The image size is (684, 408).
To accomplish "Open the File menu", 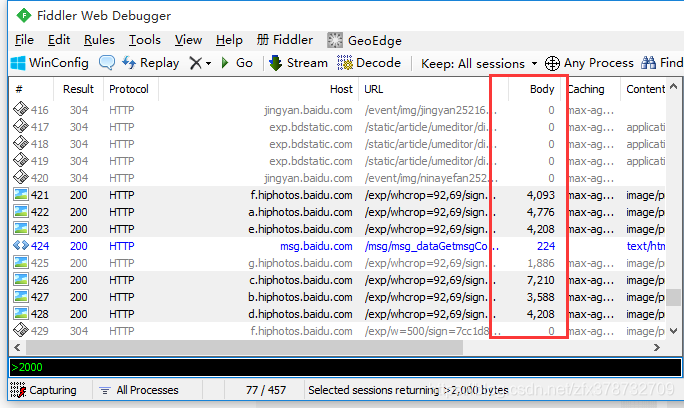I will click(x=24, y=40).
